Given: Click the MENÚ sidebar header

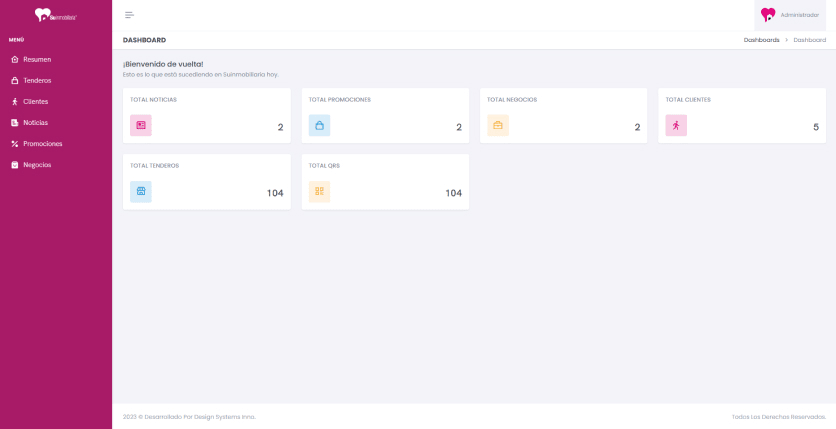Looking at the screenshot, I should 17,40.
